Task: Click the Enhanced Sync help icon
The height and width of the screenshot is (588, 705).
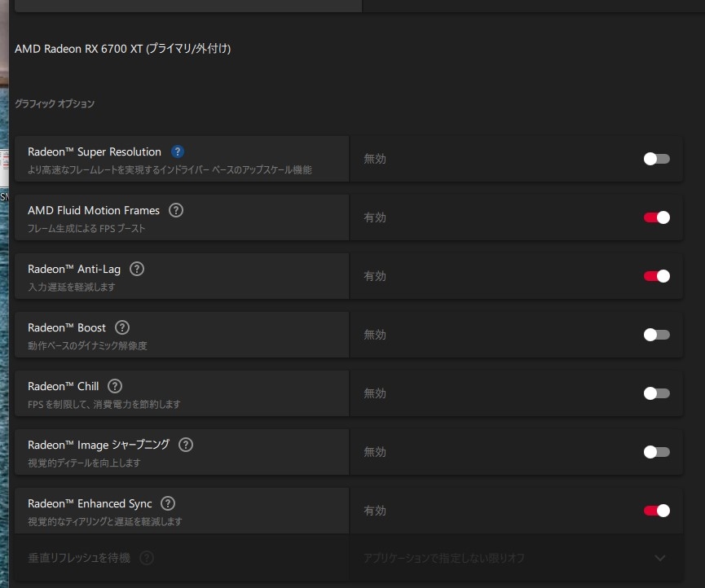Action: pyautogui.click(x=168, y=503)
